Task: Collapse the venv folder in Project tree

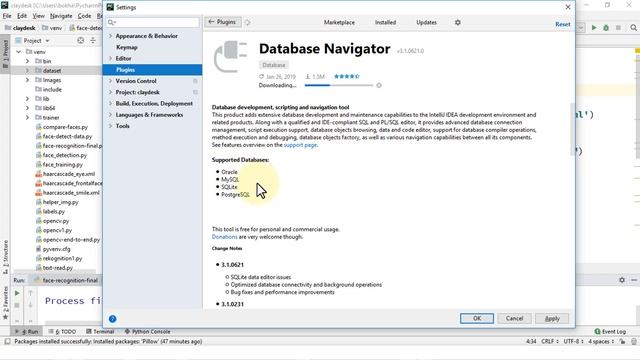Action: pyautogui.click(x=18, y=52)
